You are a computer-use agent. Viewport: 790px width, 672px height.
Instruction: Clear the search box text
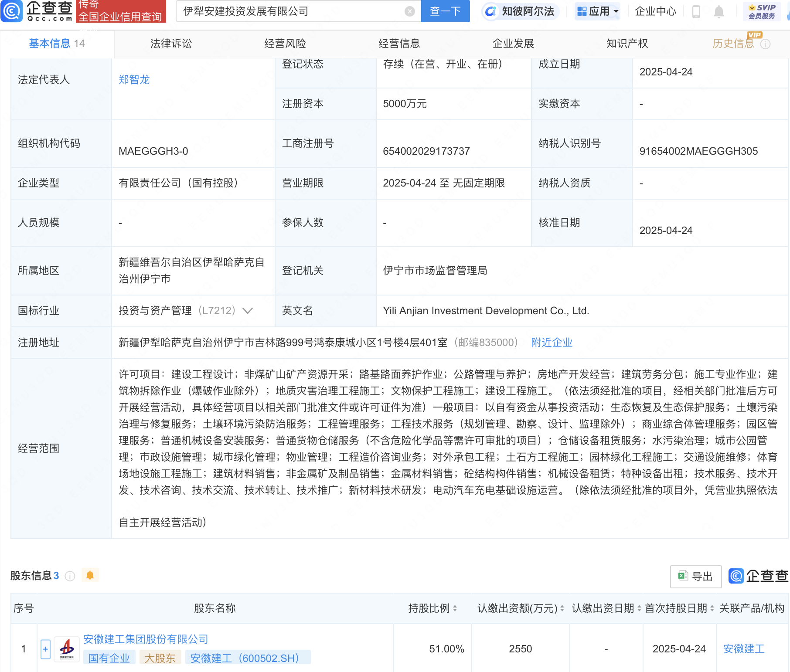pos(409,11)
